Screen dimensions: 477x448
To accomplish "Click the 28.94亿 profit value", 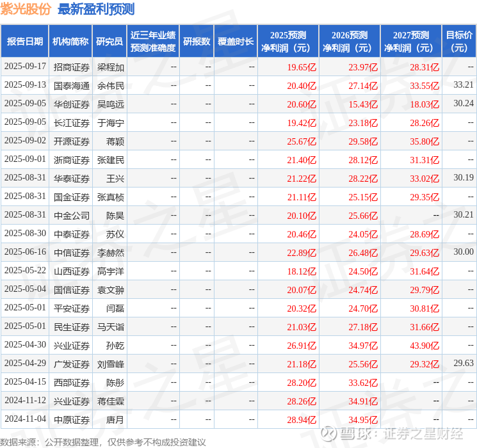I will point(302,420).
